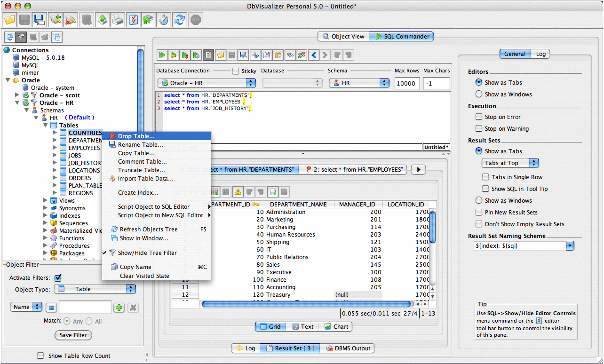This screenshot has height=364, width=604.
Task: Select Show as Windows under Editors
Action: [x=479, y=95]
